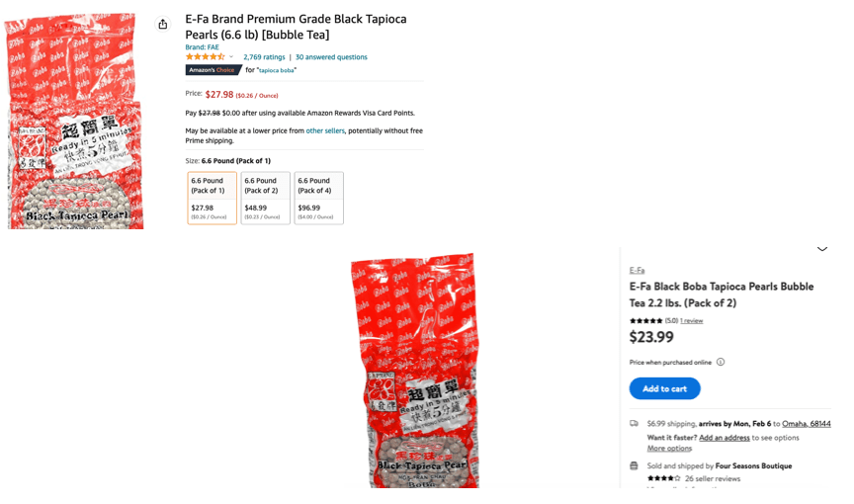The width and height of the screenshot is (854, 504).
Task: Collapse the Walmart panel with the top chevron
Action: click(821, 249)
